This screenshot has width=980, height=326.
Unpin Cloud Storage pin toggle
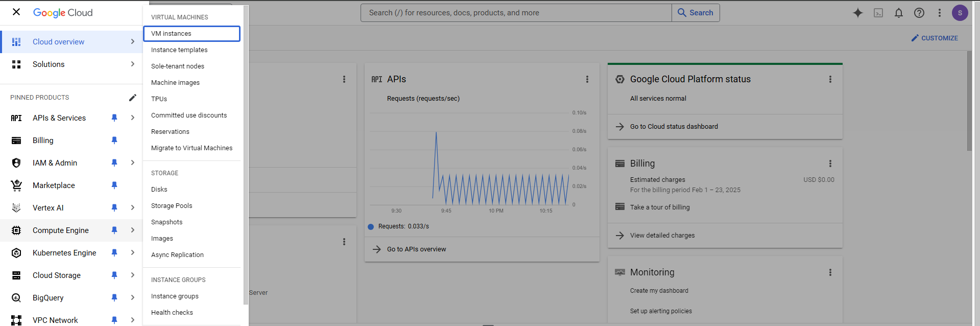click(114, 275)
